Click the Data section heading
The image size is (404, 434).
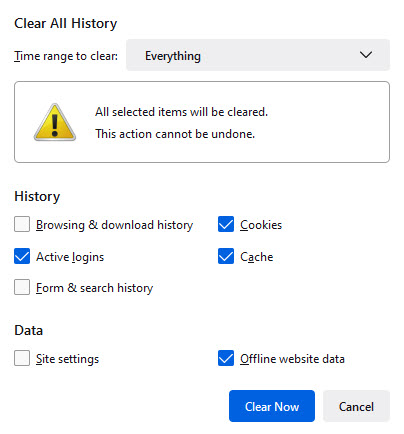(x=29, y=330)
